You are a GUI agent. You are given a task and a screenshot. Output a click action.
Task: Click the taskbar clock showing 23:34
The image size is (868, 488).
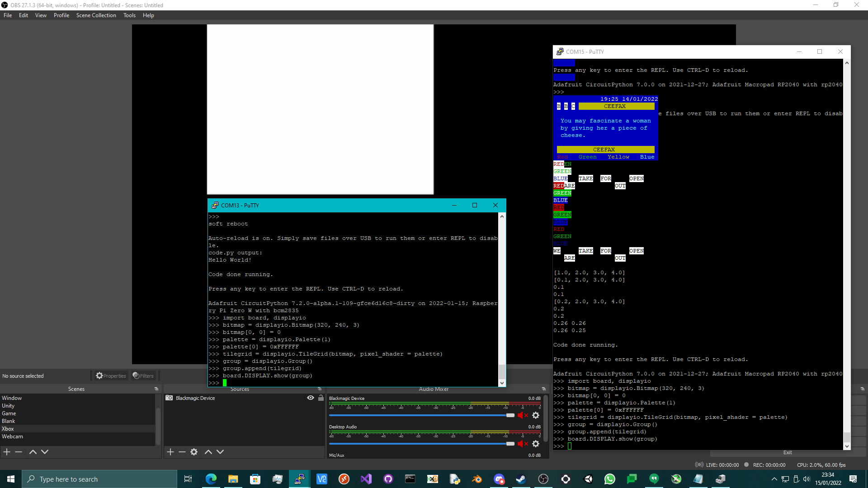point(828,479)
